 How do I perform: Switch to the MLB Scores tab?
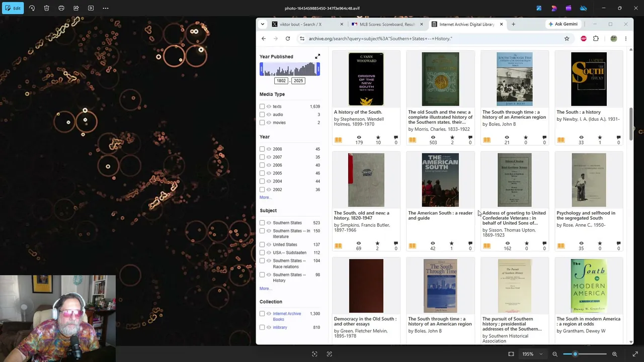coord(387,24)
